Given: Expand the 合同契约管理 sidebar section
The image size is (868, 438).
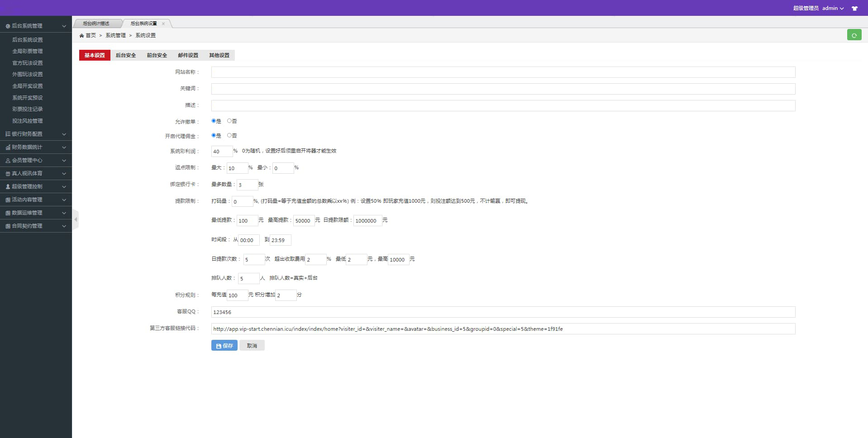Looking at the screenshot, I should point(36,226).
